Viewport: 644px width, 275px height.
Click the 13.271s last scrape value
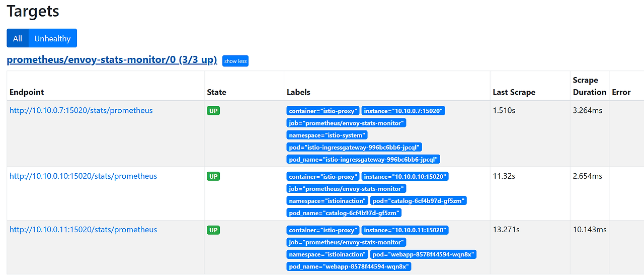point(506,230)
